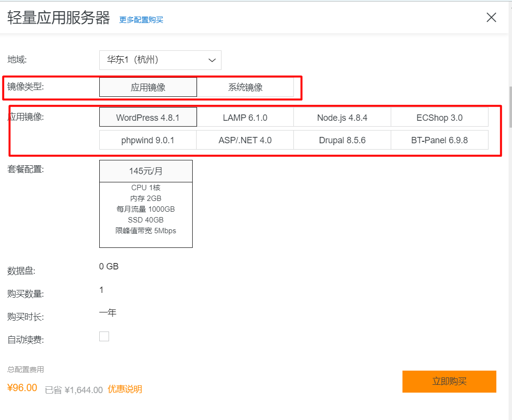
Task: Select the 145元/月 package plan
Action: (146, 204)
